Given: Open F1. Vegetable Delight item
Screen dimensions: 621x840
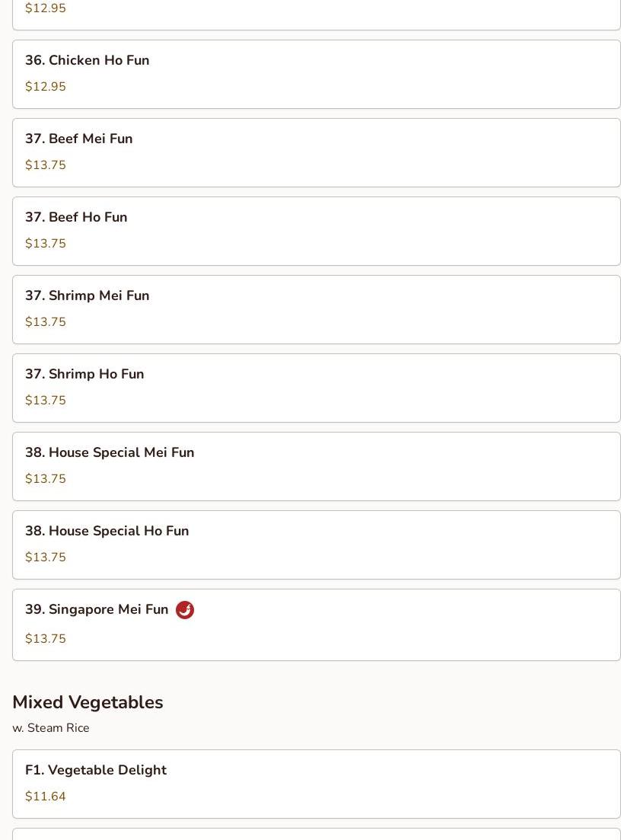Looking at the screenshot, I should tap(317, 784).
